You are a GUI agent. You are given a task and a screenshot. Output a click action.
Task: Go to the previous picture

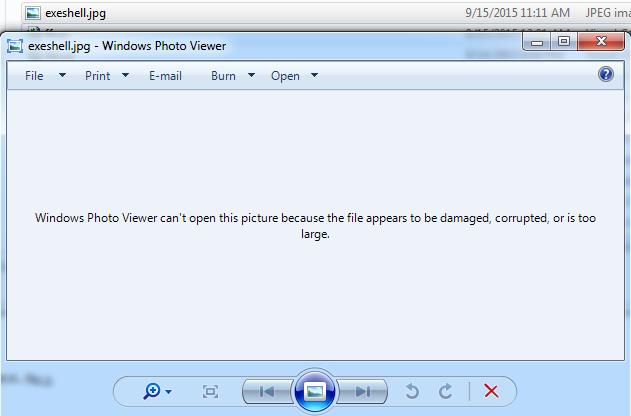tap(267, 391)
